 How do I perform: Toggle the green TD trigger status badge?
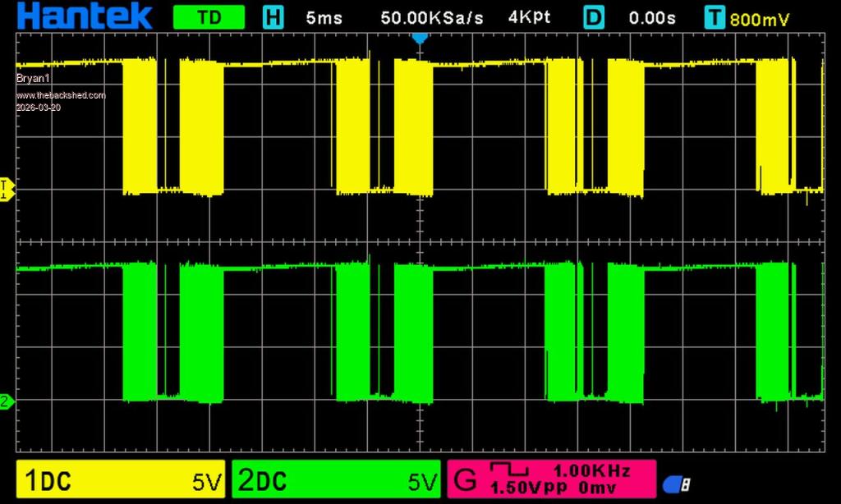(x=209, y=17)
